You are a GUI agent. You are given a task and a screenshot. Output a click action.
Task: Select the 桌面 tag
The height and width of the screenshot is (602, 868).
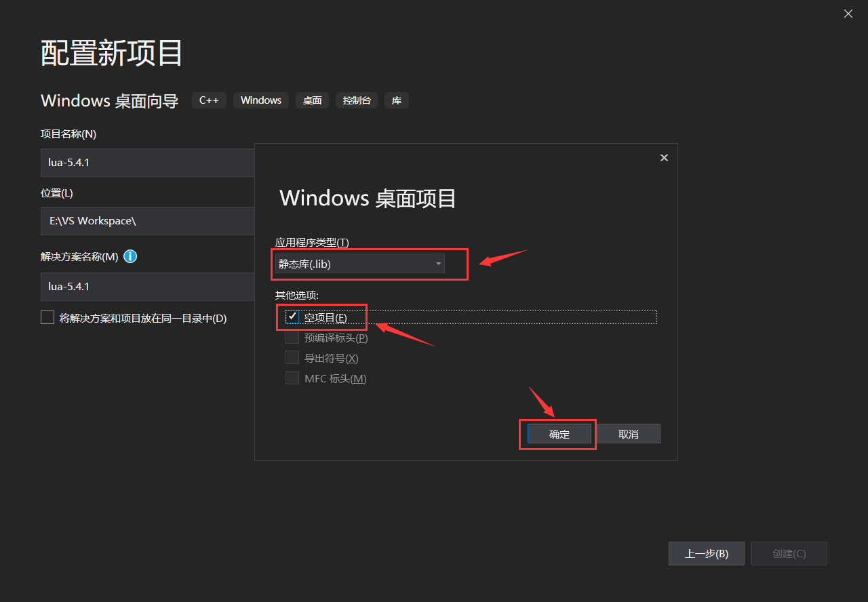[312, 100]
